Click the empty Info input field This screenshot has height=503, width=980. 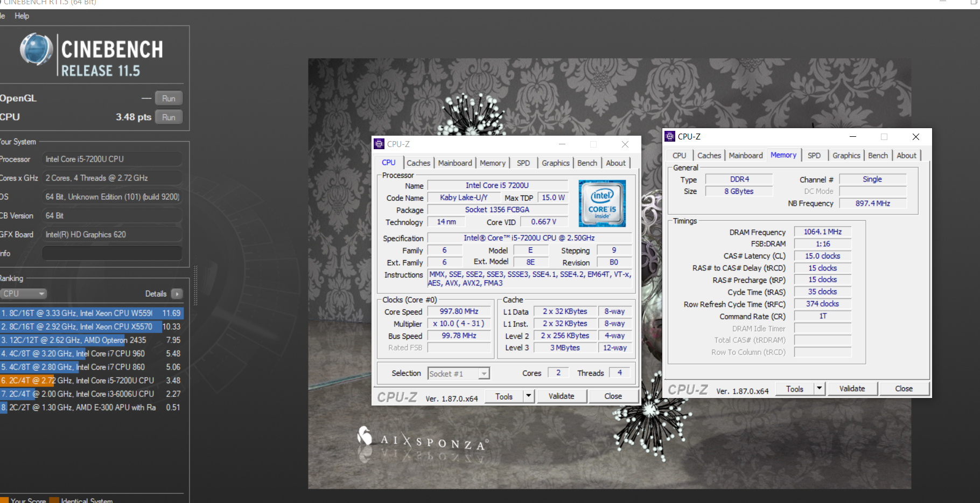point(112,253)
